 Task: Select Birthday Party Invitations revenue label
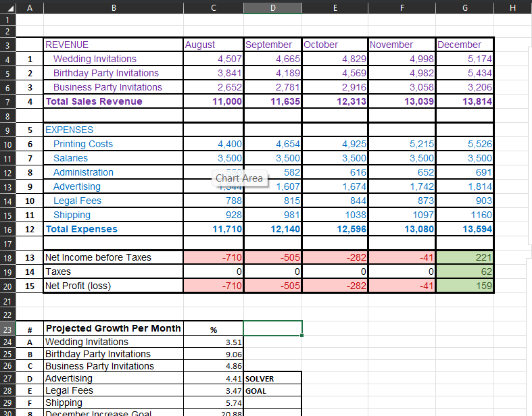click(114, 73)
